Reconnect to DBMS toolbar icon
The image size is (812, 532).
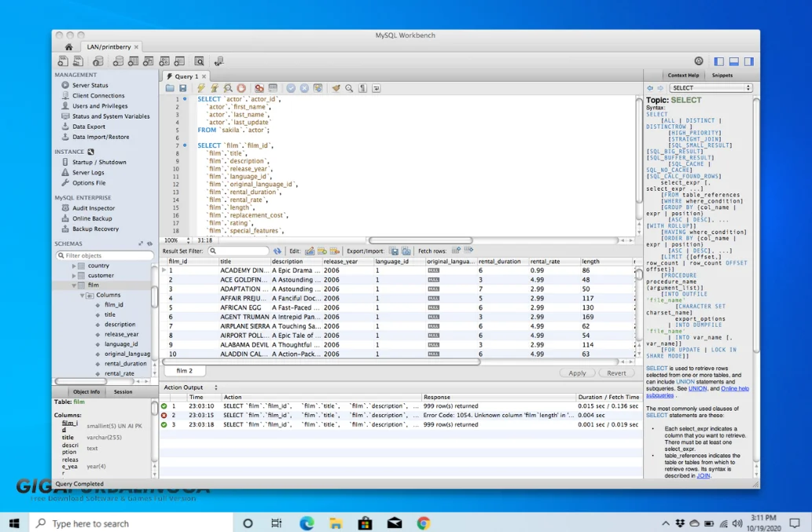(219, 61)
